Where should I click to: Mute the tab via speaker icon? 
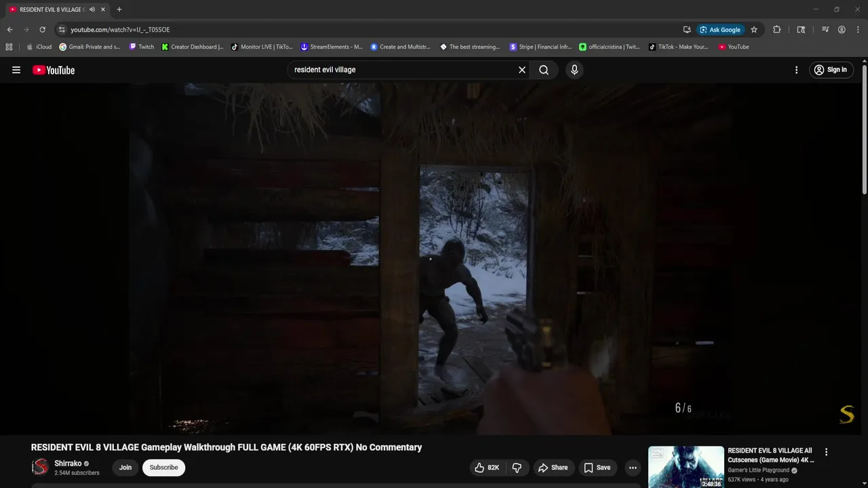(x=92, y=9)
